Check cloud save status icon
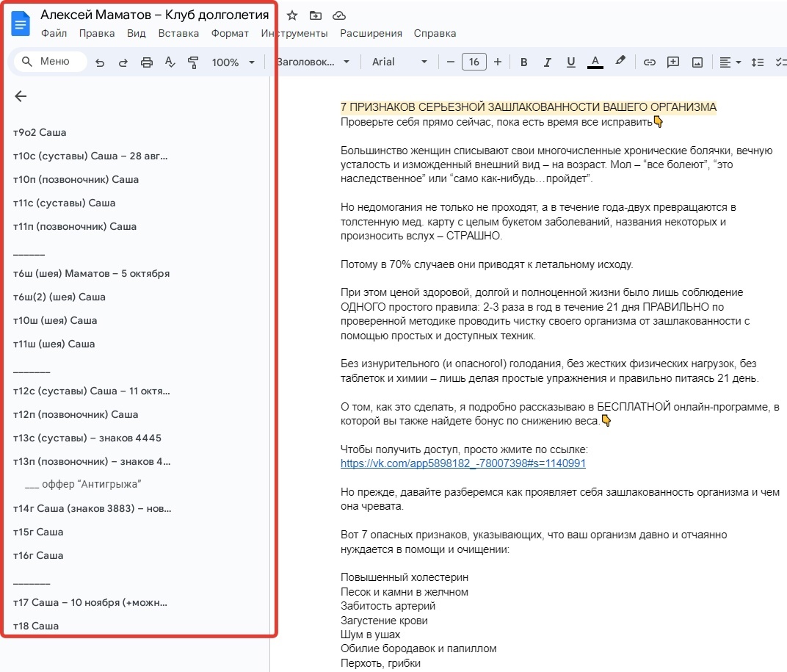This screenshot has height=672, width=787. [x=339, y=15]
